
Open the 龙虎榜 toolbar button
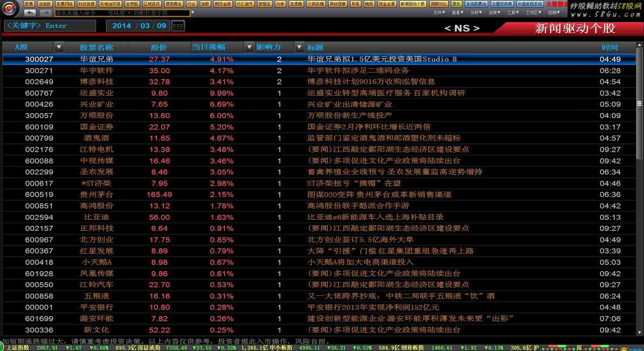click(296, 4)
